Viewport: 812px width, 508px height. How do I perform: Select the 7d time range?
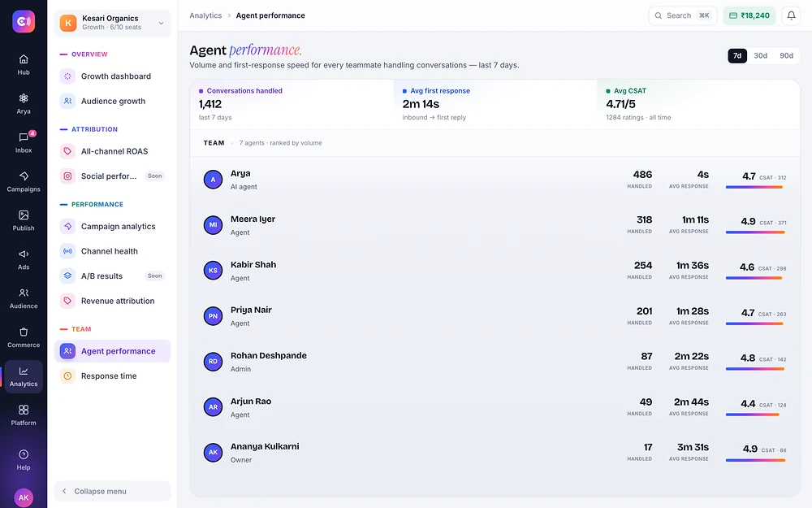coord(737,55)
